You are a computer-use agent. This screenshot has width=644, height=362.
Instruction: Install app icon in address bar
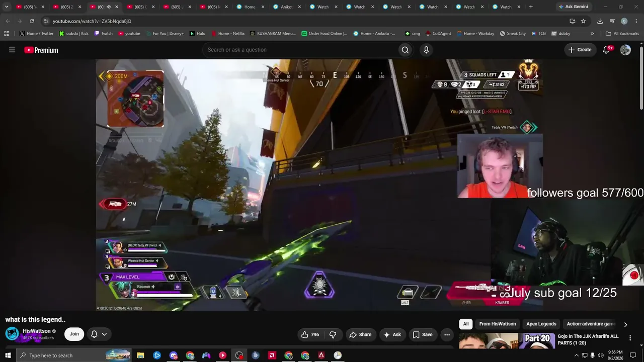[572, 21]
